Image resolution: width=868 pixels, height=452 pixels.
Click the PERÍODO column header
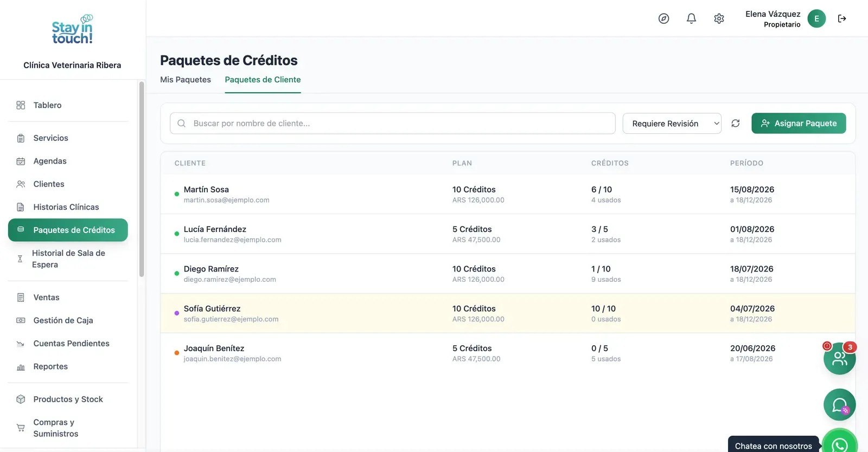click(x=746, y=163)
